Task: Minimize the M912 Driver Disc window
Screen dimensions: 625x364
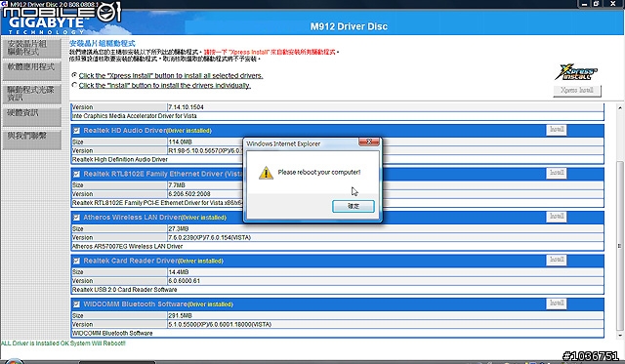Action: click(584, 4)
